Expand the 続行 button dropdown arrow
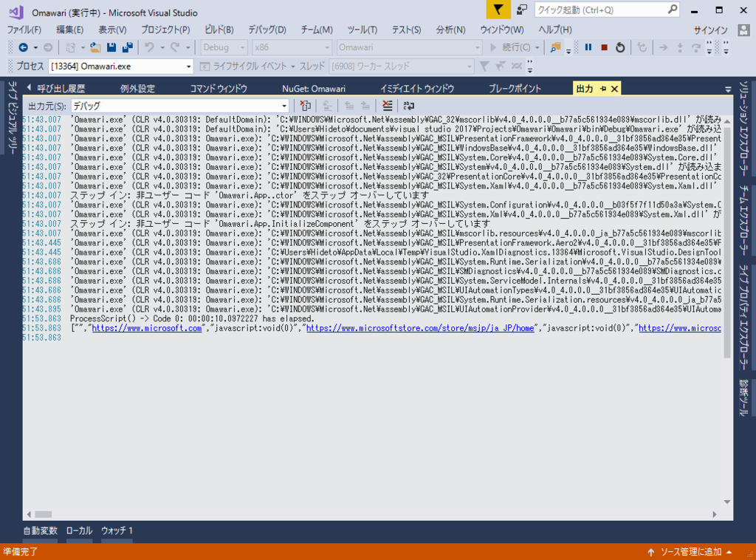Image resolution: width=756 pixels, height=560 pixels. point(537,47)
